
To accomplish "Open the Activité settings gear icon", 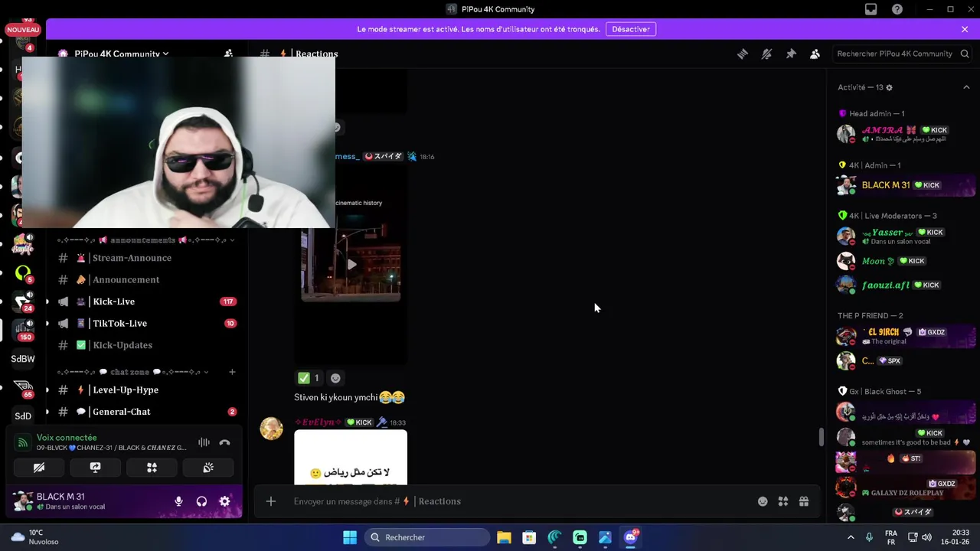I will point(889,87).
